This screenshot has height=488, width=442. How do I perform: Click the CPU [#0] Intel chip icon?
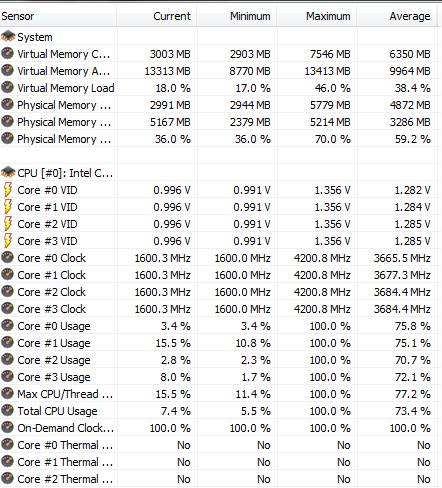click(x=8, y=172)
